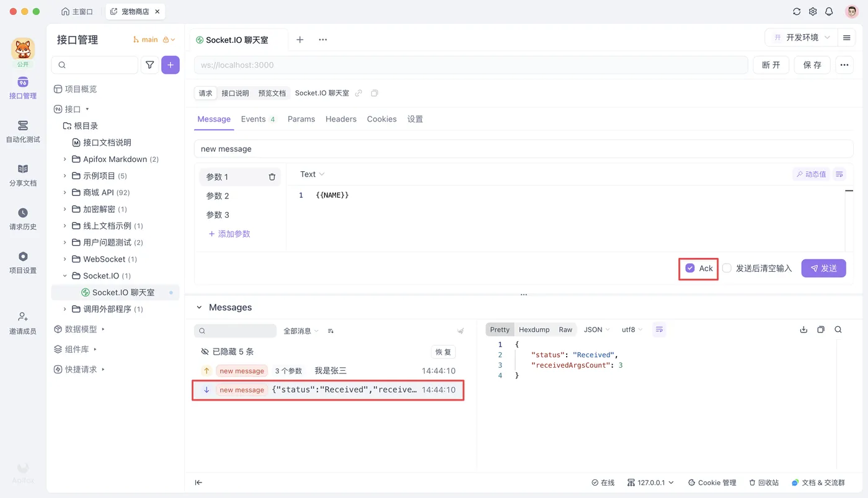Switch to the Headers tab
This screenshot has width=868, height=498.
tap(341, 119)
